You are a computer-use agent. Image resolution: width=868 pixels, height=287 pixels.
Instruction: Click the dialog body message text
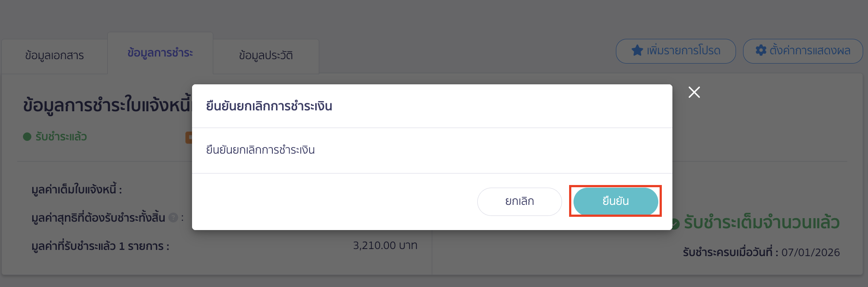(x=260, y=150)
